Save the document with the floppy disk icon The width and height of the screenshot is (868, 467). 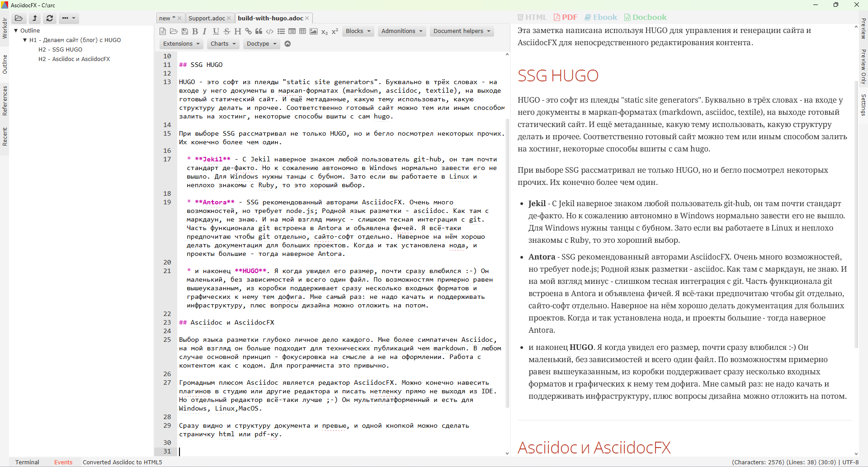[184, 31]
